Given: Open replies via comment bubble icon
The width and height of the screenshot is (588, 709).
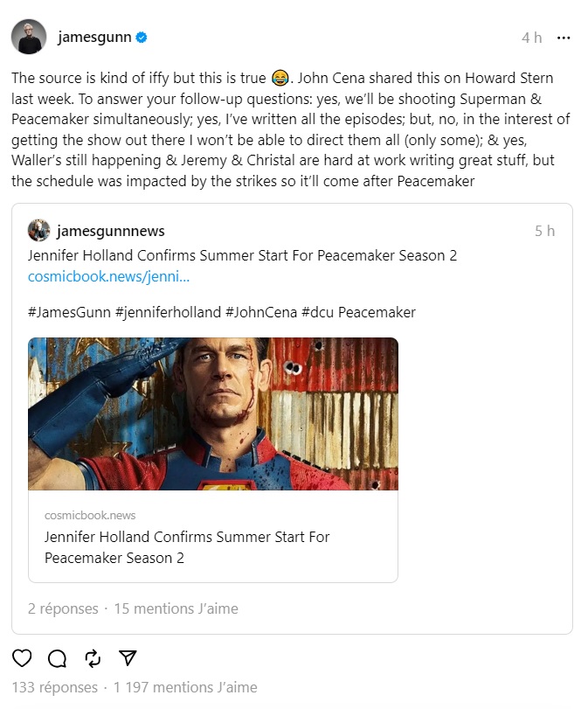Looking at the screenshot, I should pyautogui.click(x=58, y=658).
